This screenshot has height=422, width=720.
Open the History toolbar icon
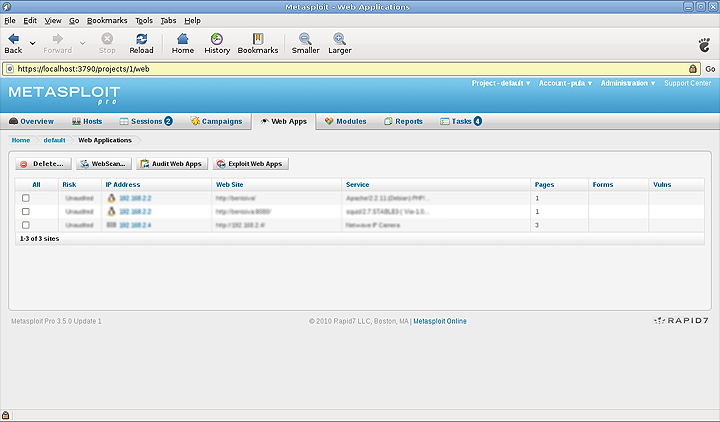click(217, 39)
